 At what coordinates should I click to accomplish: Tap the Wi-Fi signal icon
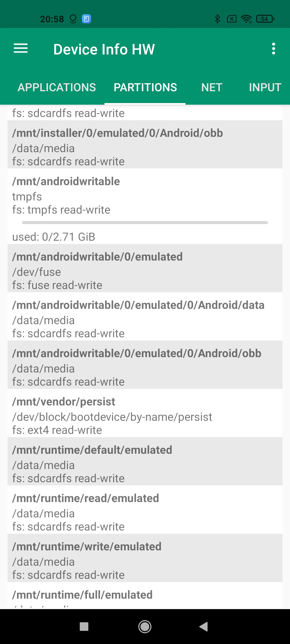[246, 19]
